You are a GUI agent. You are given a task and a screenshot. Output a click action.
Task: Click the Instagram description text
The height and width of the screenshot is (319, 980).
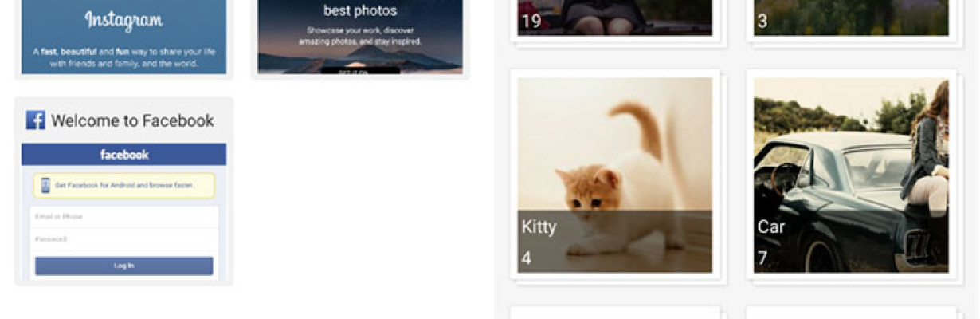(x=123, y=57)
